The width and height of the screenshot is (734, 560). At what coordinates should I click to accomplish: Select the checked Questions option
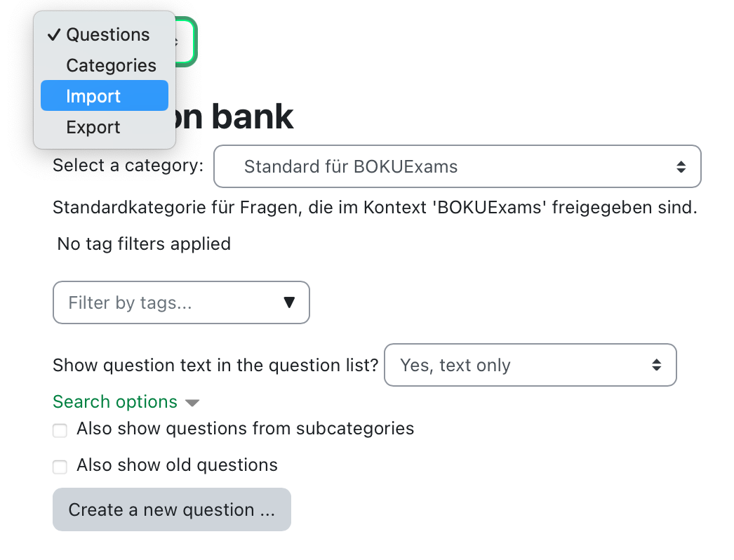coord(105,34)
